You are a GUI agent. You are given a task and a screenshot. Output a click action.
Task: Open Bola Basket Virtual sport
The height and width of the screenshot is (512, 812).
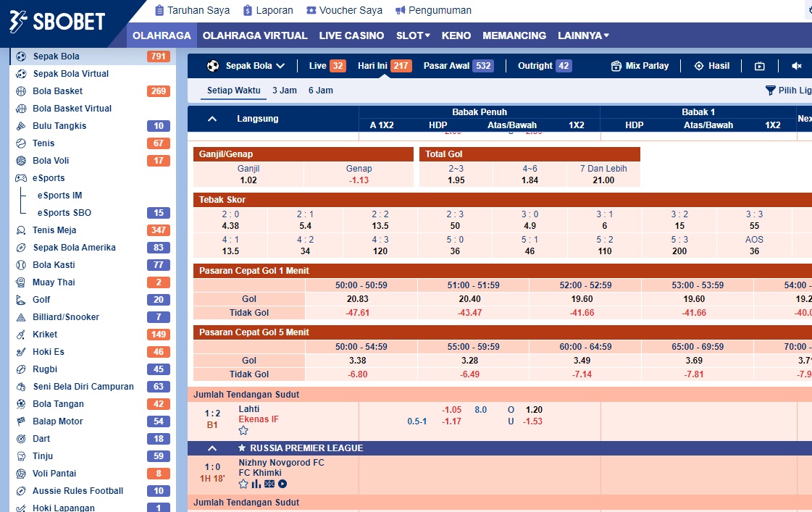[x=93, y=108]
